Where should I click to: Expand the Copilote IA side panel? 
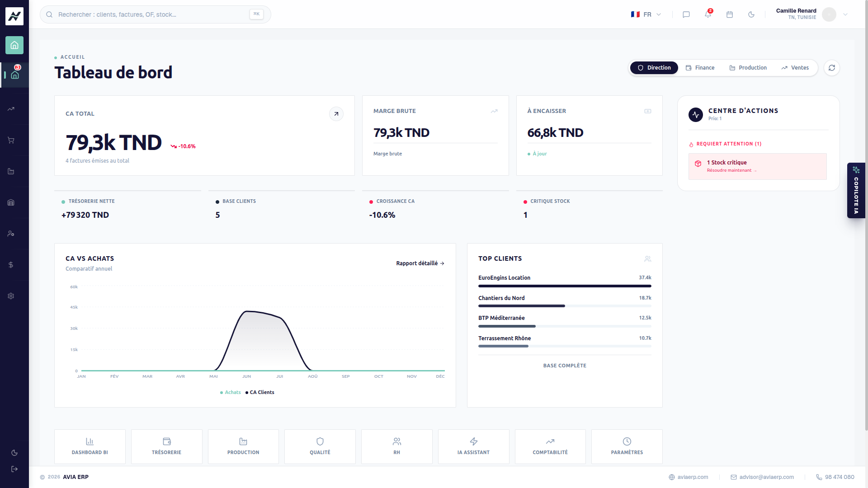pos(856,190)
